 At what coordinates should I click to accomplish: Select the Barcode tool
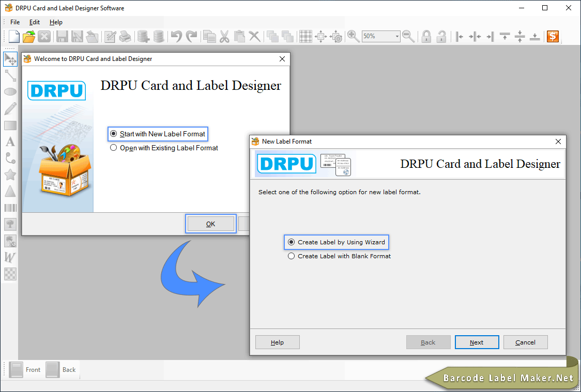click(10, 208)
